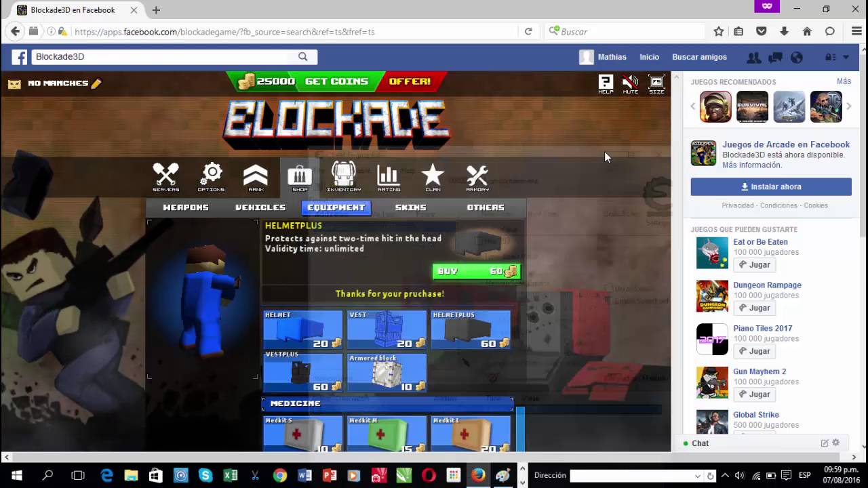Open the Más información link
Screen dimensions: 868x488
click(751, 165)
